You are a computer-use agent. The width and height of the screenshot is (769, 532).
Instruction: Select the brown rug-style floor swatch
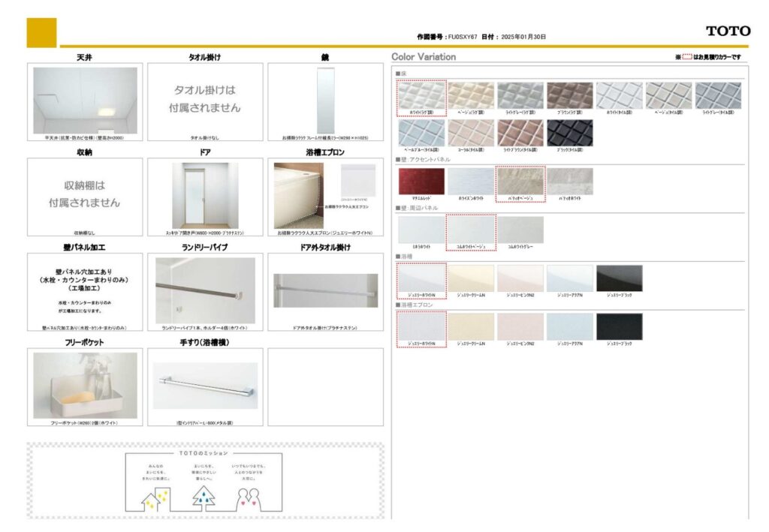tap(569, 95)
